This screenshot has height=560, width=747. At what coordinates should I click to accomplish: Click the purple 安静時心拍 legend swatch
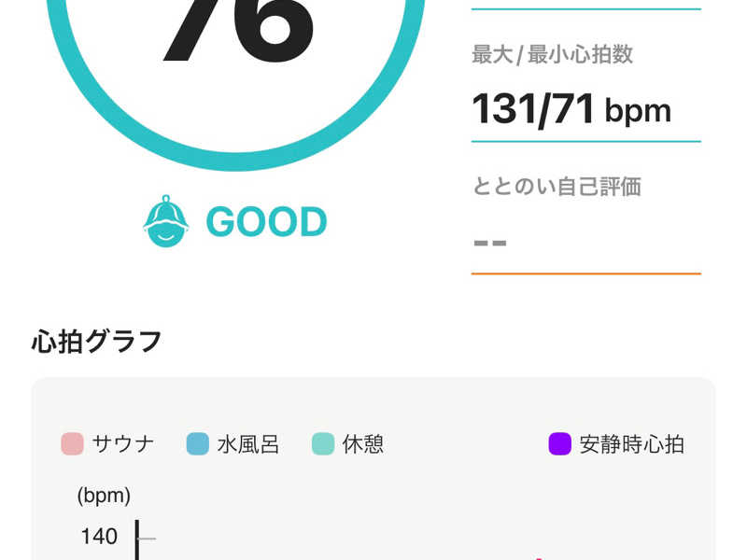pos(559,443)
